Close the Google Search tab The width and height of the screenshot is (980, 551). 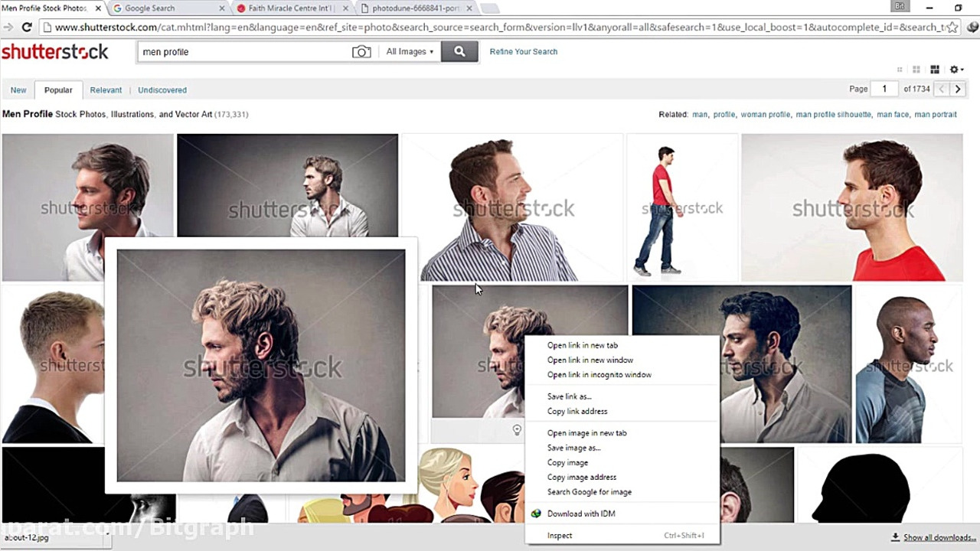point(222,8)
